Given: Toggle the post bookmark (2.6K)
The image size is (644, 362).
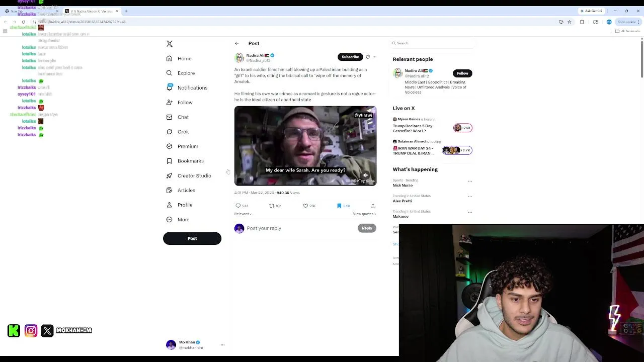Looking at the screenshot, I should tap(339, 206).
